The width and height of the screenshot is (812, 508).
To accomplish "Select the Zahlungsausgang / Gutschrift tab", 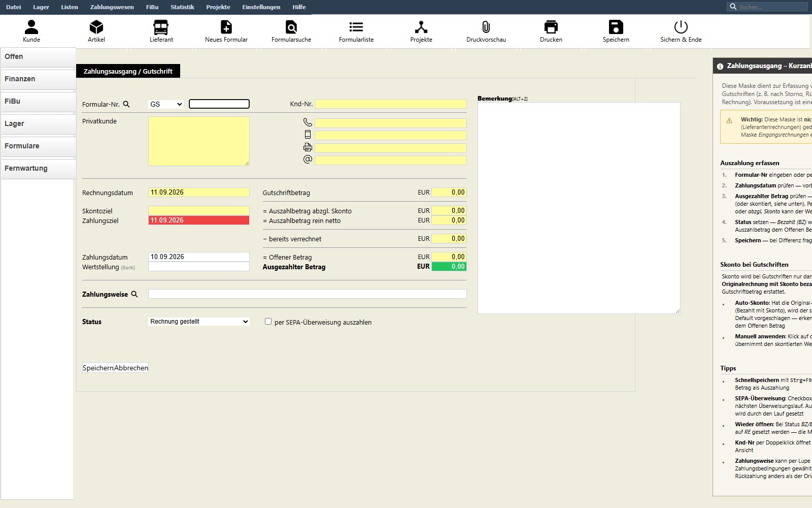I will pos(128,71).
